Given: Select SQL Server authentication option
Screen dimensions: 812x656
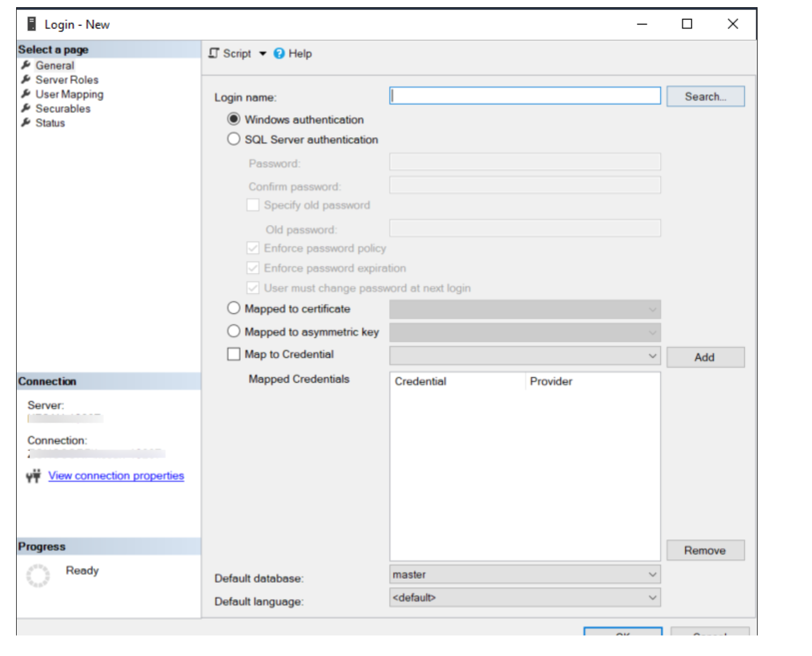Looking at the screenshot, I should tap(234, 139).
